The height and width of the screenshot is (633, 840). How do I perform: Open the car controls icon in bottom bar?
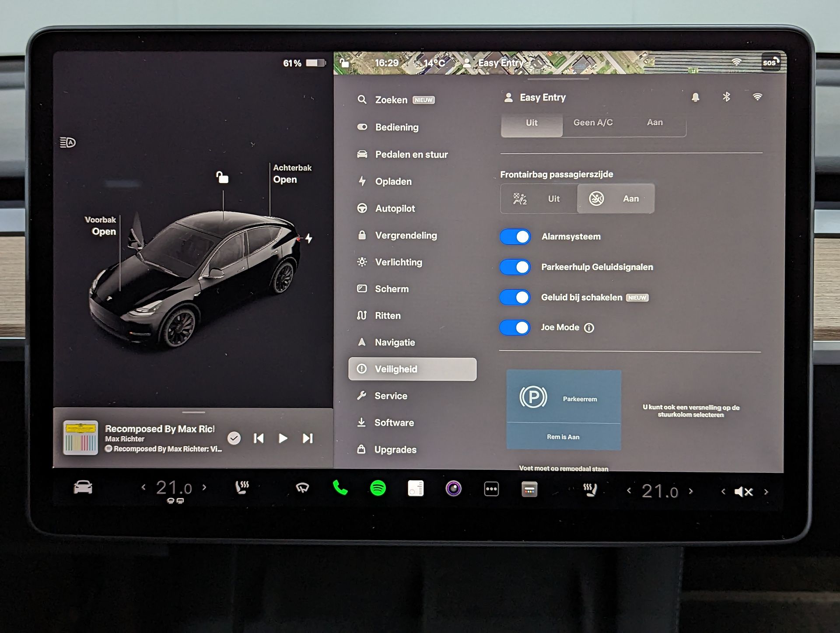tap(83, 487)
